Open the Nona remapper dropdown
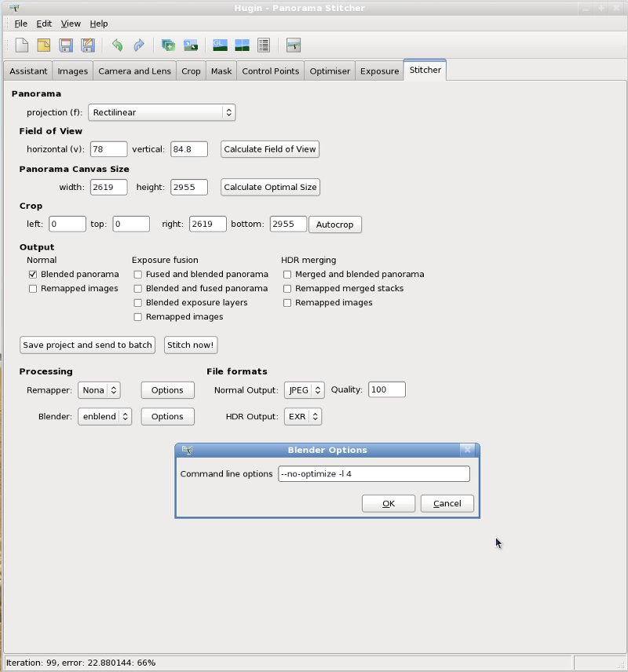This screenshot has width=628, height=672. [99, 390]
